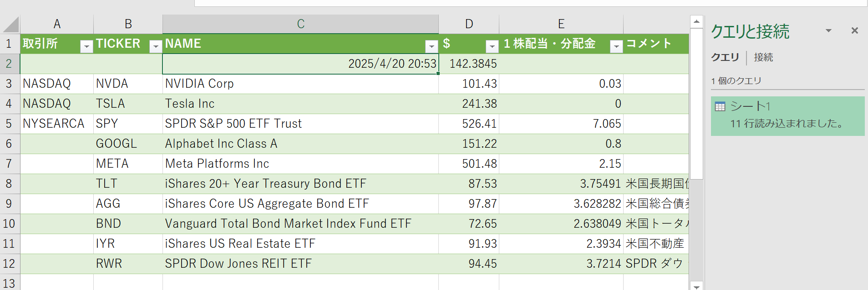Click the vertical scrollbar up arrow

coord(696,21)
